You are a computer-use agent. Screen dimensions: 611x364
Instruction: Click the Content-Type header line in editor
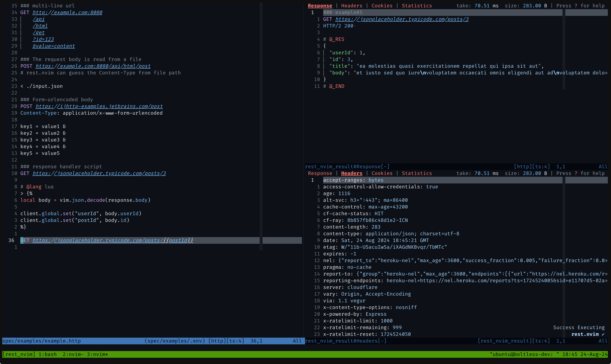coord(91,113)
